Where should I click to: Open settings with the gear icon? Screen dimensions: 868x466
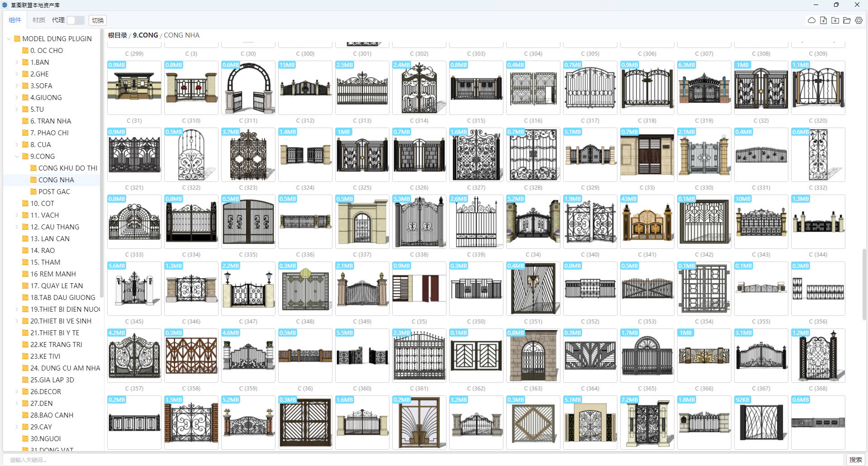click(859, 20)
